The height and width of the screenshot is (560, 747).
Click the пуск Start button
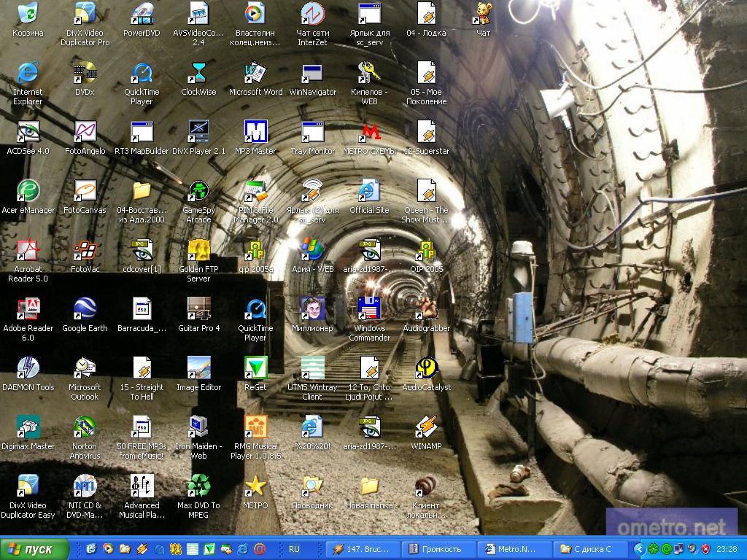pos(35,549)
